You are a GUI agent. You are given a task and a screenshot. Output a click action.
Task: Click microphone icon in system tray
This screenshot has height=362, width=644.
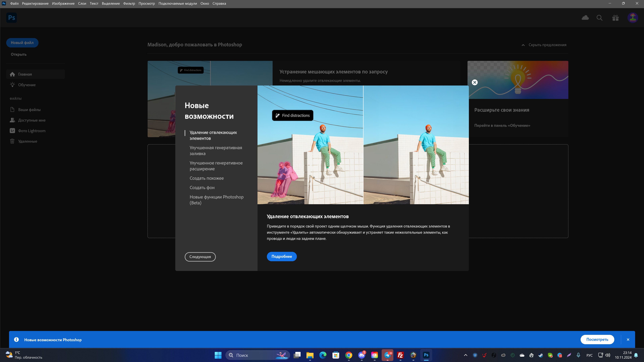tap(578, 355)
